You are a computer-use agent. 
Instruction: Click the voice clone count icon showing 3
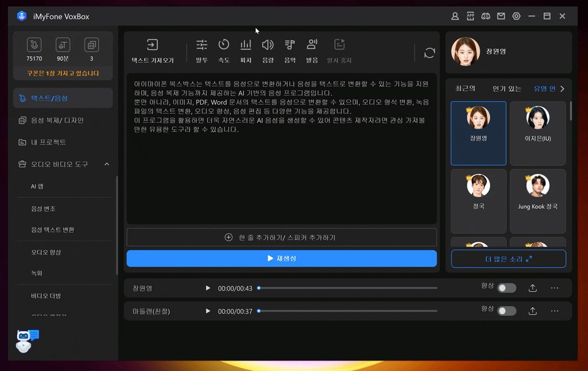pos(91,45)
